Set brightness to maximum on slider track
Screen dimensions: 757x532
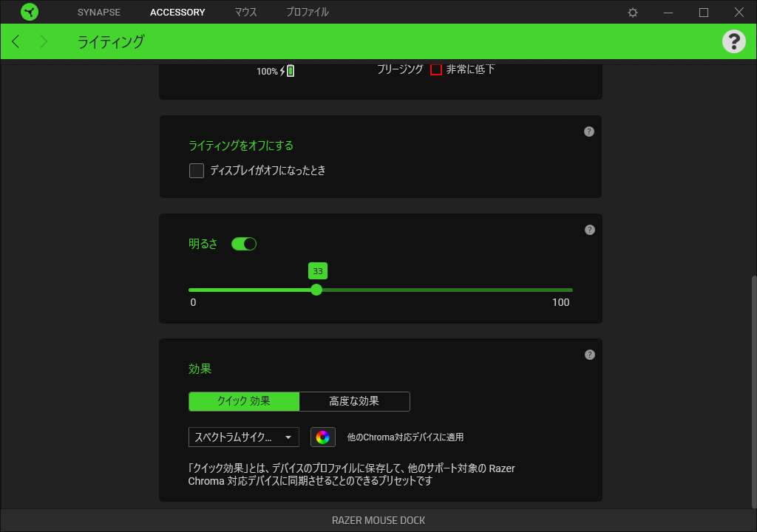pos(571,290)
